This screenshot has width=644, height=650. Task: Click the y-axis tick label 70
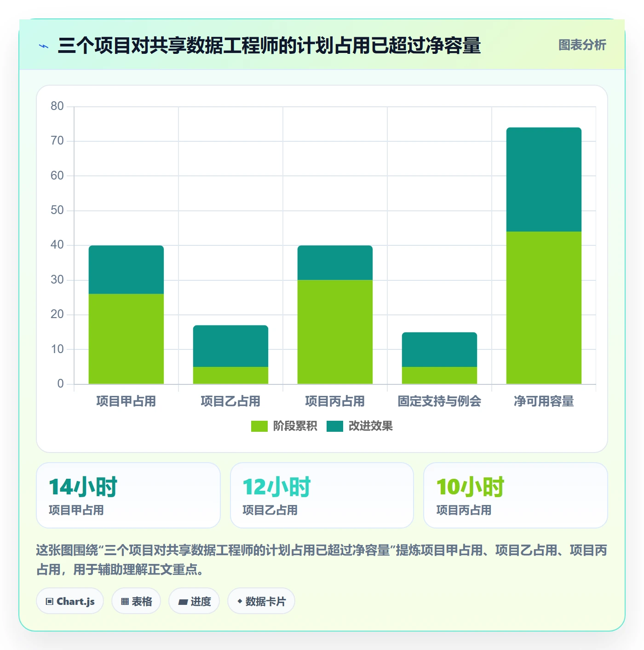pyautogui.click(x=57, y=141)
